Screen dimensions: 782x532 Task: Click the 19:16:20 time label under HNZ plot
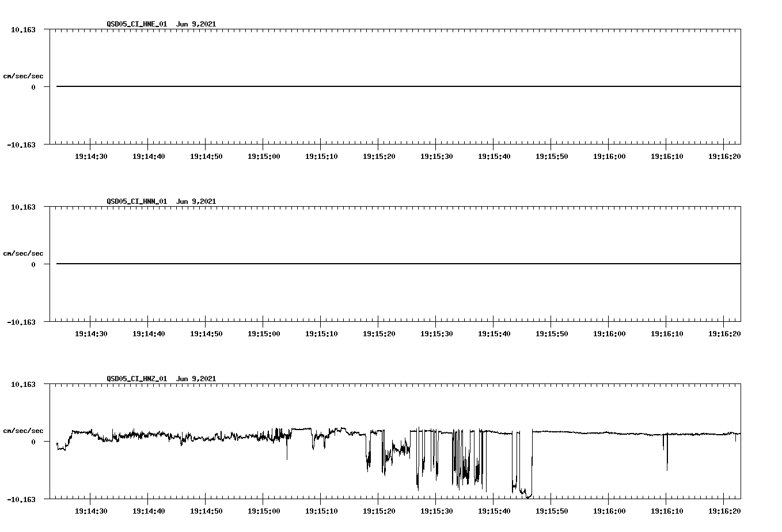(724, 511)
